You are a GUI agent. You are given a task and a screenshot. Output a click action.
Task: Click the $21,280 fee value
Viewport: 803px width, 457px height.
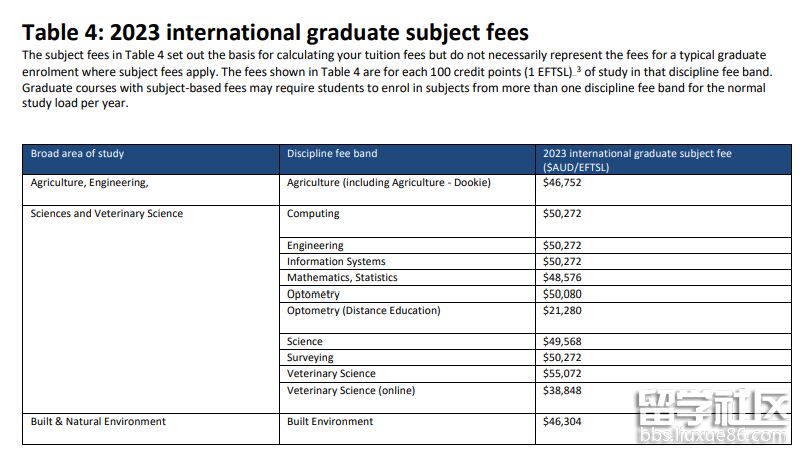tap(561, 310)
